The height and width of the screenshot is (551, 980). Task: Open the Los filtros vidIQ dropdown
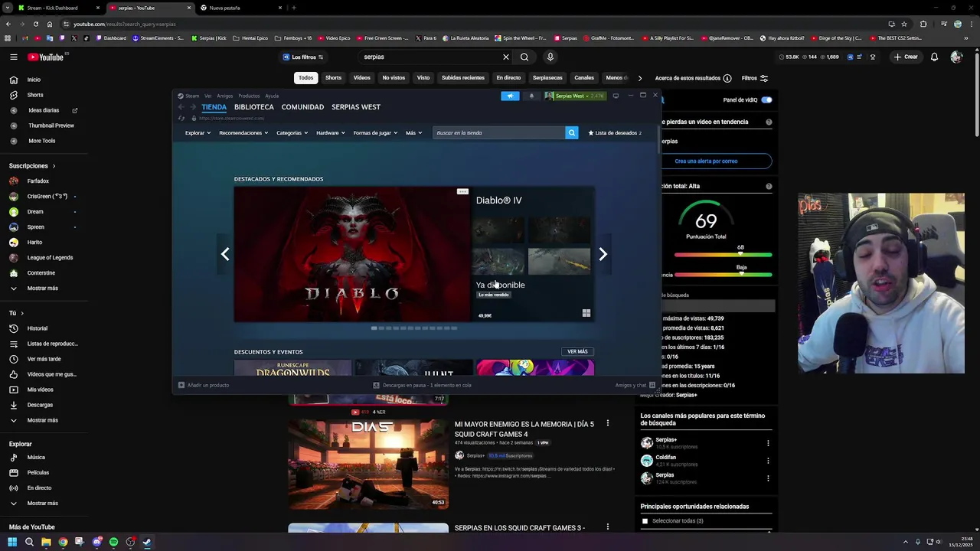(x=304, y=57)
